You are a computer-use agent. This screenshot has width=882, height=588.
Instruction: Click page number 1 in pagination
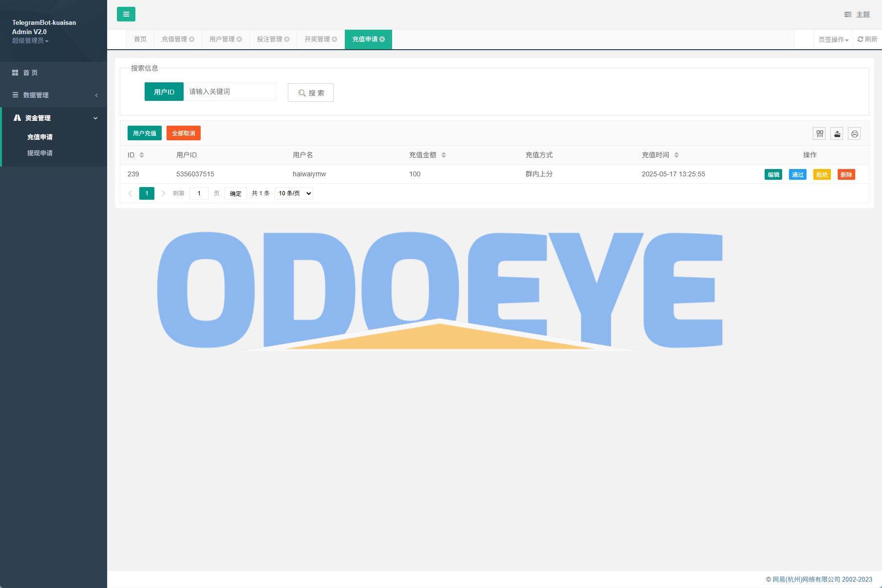tap(147, 193)
